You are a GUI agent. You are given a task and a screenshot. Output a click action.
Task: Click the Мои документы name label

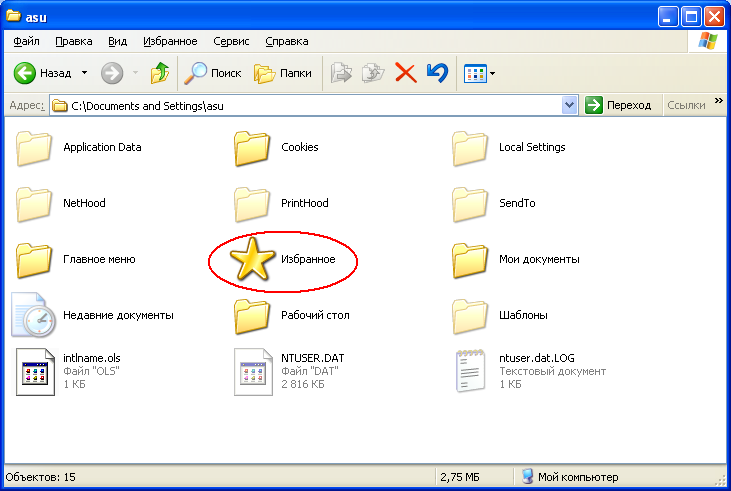click(539, 259)
